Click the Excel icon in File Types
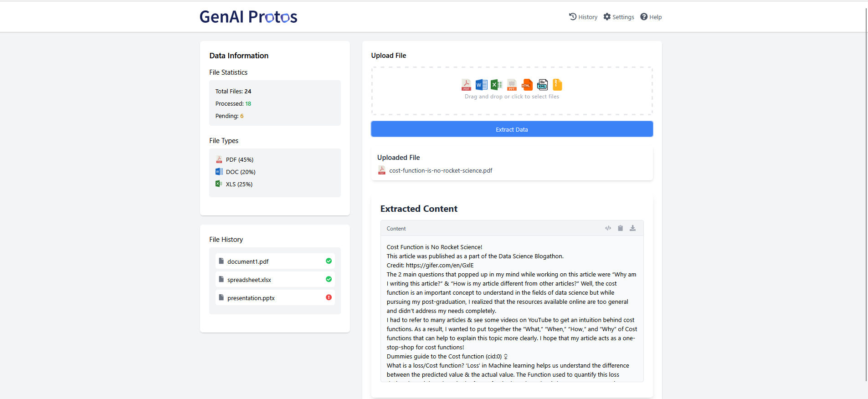 [x=219, y=184]
